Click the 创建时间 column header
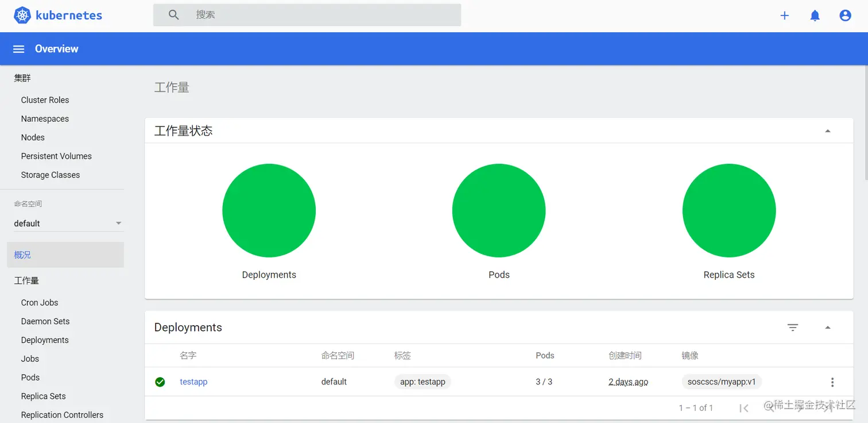Viewport: 868px width, 423px height. coord(625,356)
